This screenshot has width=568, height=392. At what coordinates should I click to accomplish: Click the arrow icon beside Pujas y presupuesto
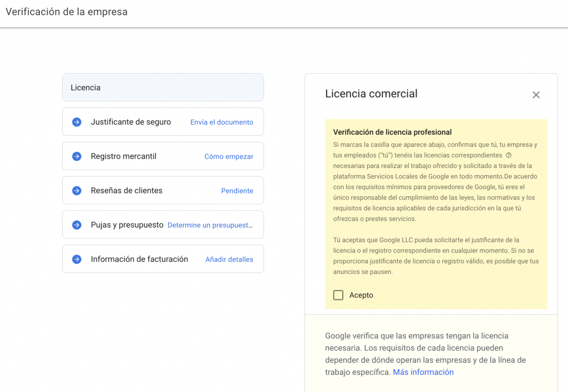point(77,225)
